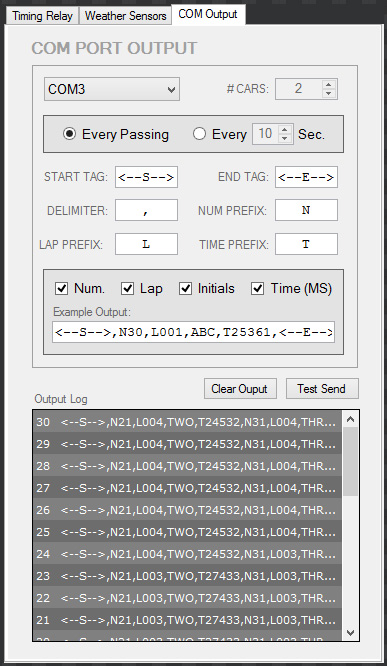Select output log row 29

pyautogui.click(x=187, y=444)
